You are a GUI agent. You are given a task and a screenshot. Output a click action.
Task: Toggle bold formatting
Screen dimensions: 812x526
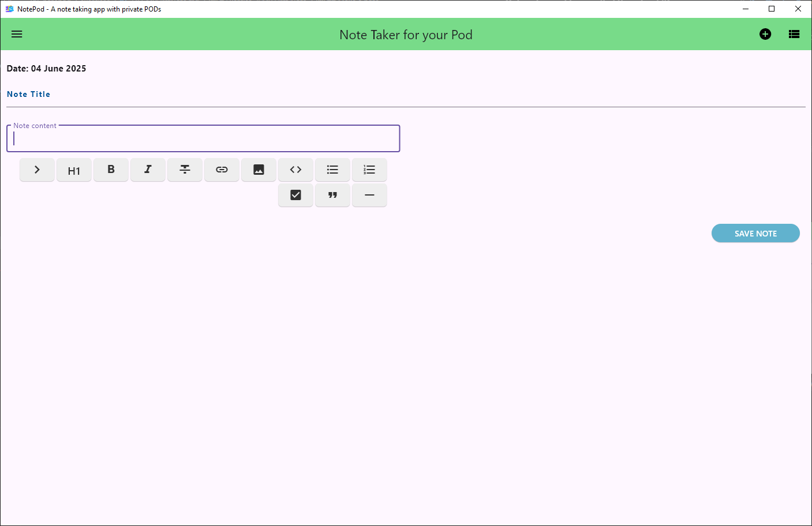(111, 170)
